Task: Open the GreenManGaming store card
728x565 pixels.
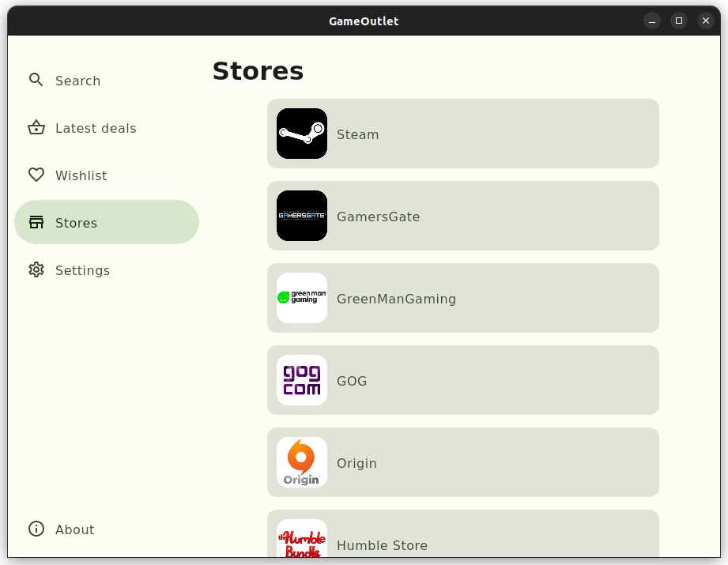Action: click(463, 298)
